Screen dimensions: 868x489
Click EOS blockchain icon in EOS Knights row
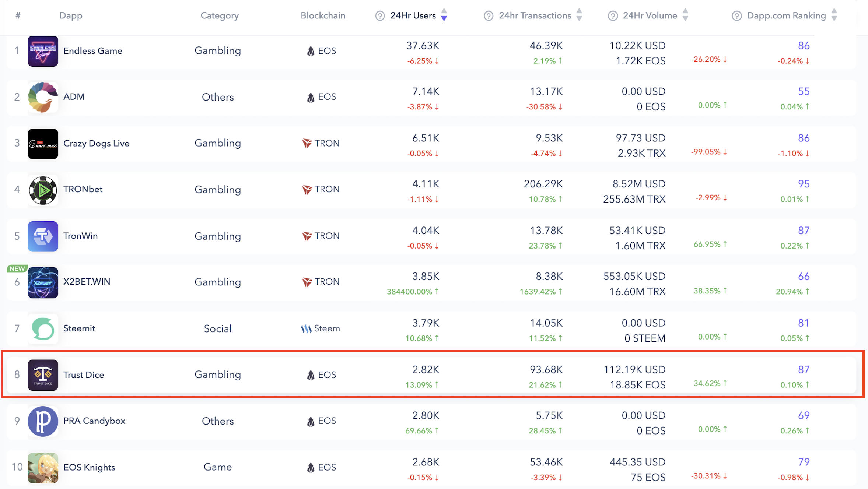pos(311,467)
